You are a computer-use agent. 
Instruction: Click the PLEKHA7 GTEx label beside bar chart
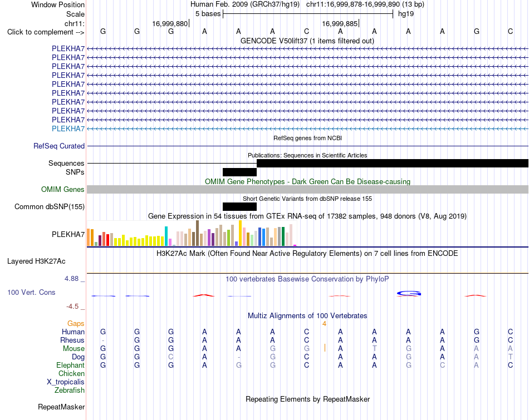click(68, 234)
